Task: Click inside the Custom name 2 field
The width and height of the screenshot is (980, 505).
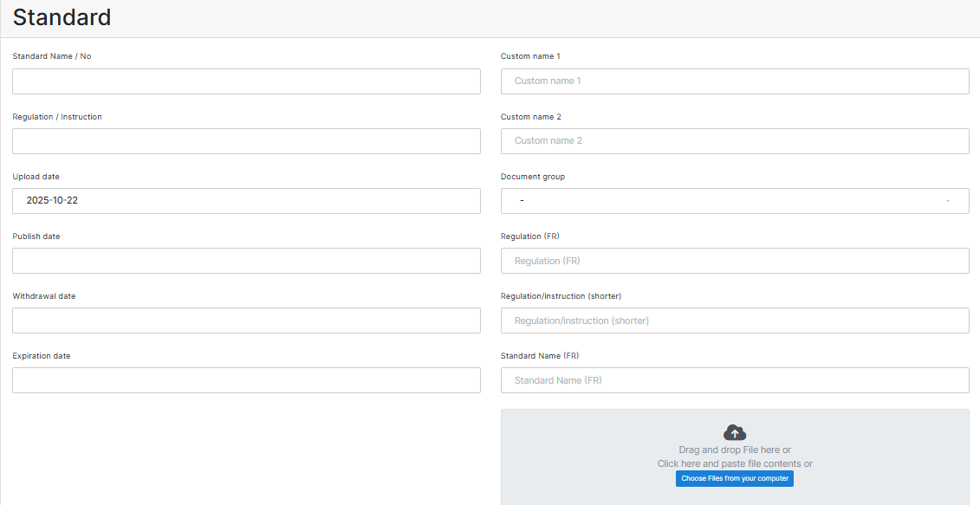Action: [734, 141]
